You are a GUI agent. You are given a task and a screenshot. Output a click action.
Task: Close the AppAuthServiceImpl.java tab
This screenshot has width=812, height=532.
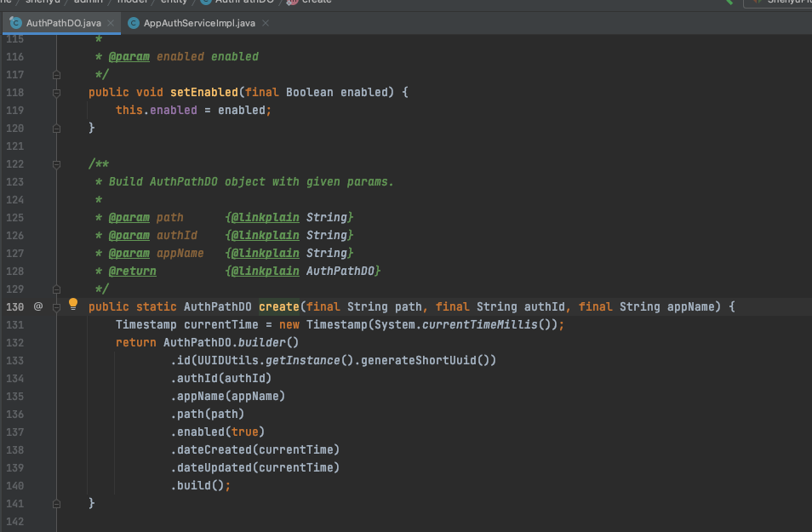coord(266,23)
